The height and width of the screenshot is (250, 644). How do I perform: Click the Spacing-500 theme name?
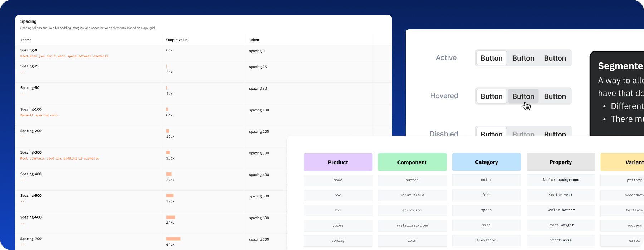31,196
